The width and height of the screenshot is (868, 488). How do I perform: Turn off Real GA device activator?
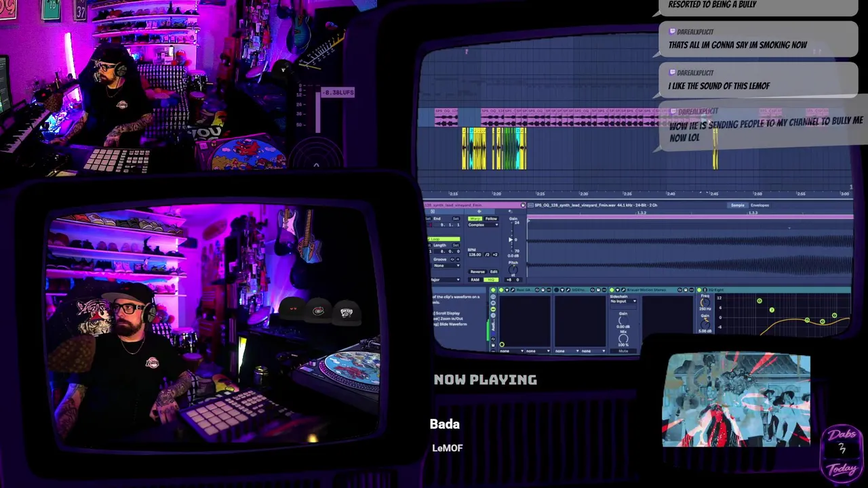tap(501, 290)
